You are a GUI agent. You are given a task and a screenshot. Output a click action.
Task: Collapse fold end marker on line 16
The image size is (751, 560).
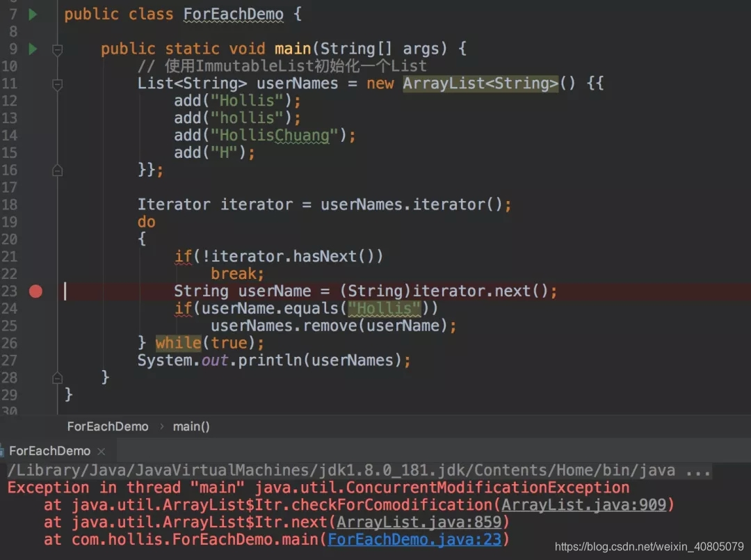[58, 170]
